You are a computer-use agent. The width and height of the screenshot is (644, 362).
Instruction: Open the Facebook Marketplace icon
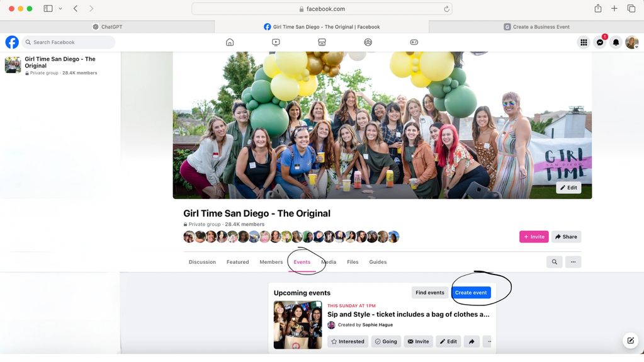(x=322, y=42)
